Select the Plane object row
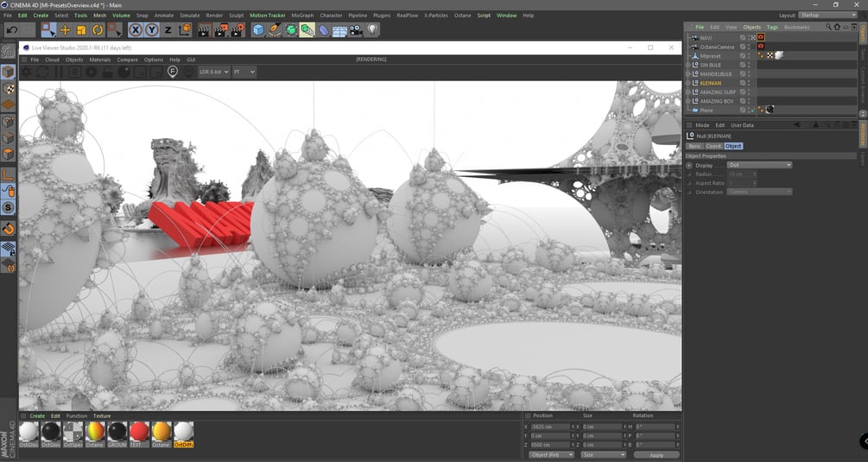Viewport: 868px width, 462px height. pos(706,111)
